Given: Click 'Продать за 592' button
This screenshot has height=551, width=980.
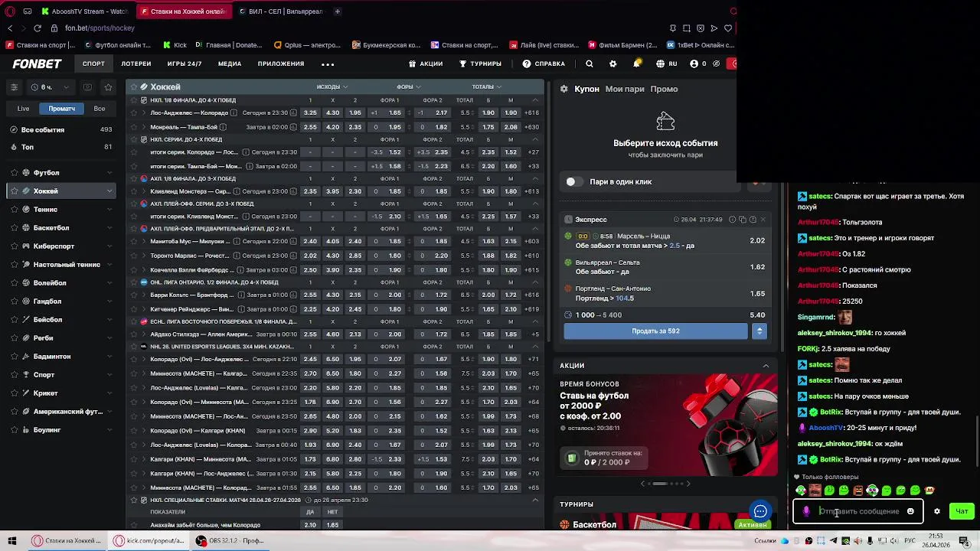Looking at the screenshot, I should click(x=655, y=331).
